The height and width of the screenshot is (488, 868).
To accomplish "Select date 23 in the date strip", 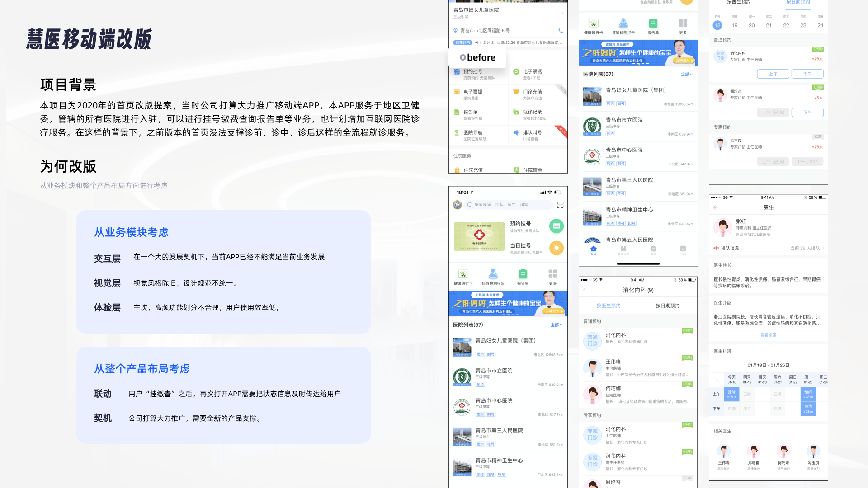I will coord(803,25).
